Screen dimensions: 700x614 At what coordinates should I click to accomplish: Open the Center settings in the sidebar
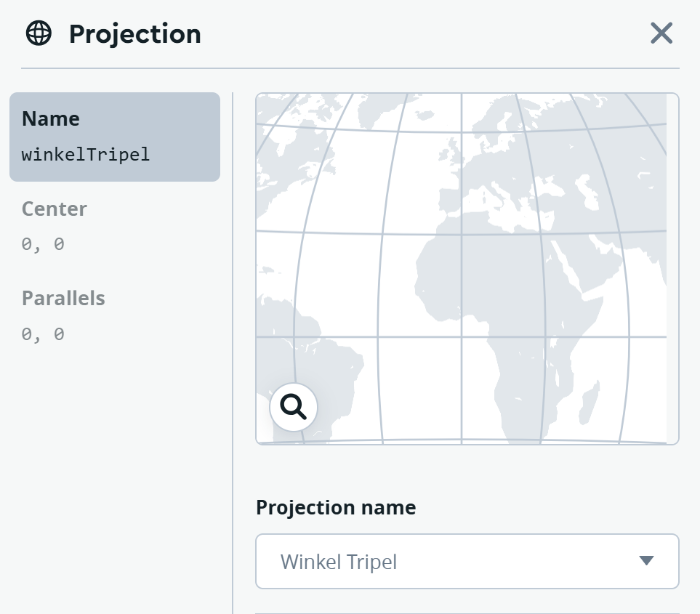(x=54, y=209)
